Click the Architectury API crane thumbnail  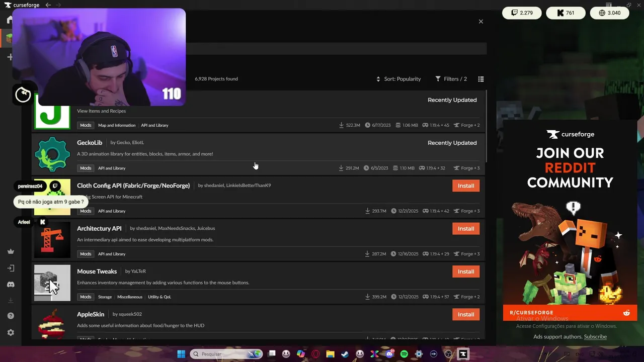click(52, 240)
